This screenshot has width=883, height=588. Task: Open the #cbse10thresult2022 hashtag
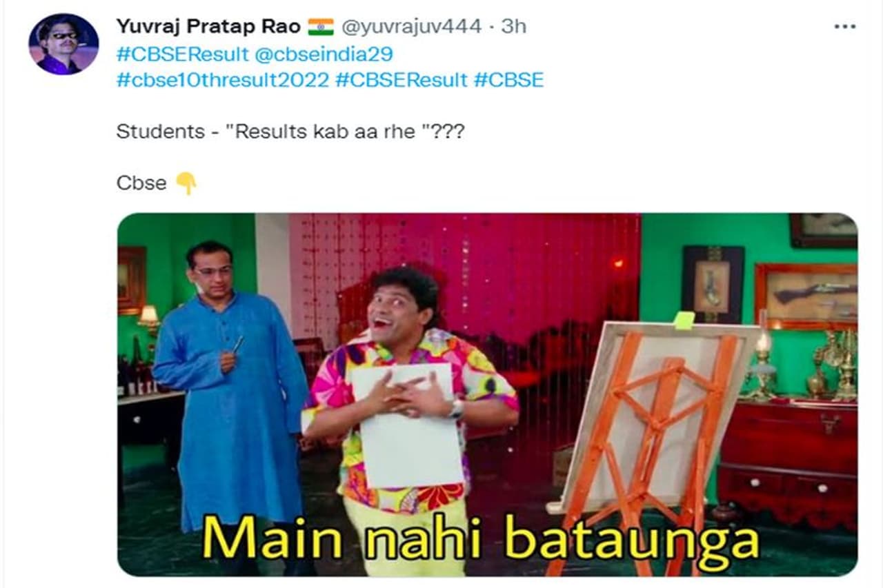[222, 80]
